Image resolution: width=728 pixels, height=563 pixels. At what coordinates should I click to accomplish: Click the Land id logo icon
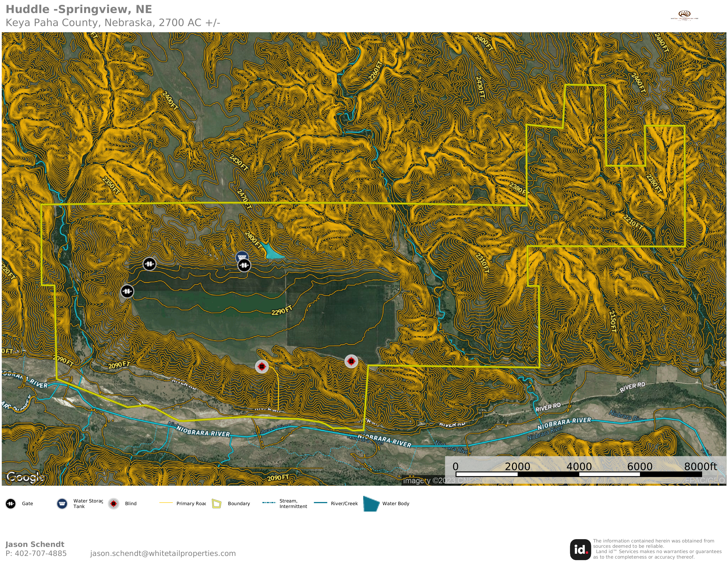point(580,549)
